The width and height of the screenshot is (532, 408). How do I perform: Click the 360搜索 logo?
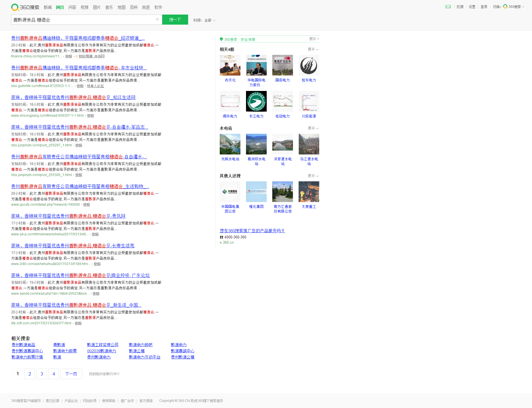(25, 7)
